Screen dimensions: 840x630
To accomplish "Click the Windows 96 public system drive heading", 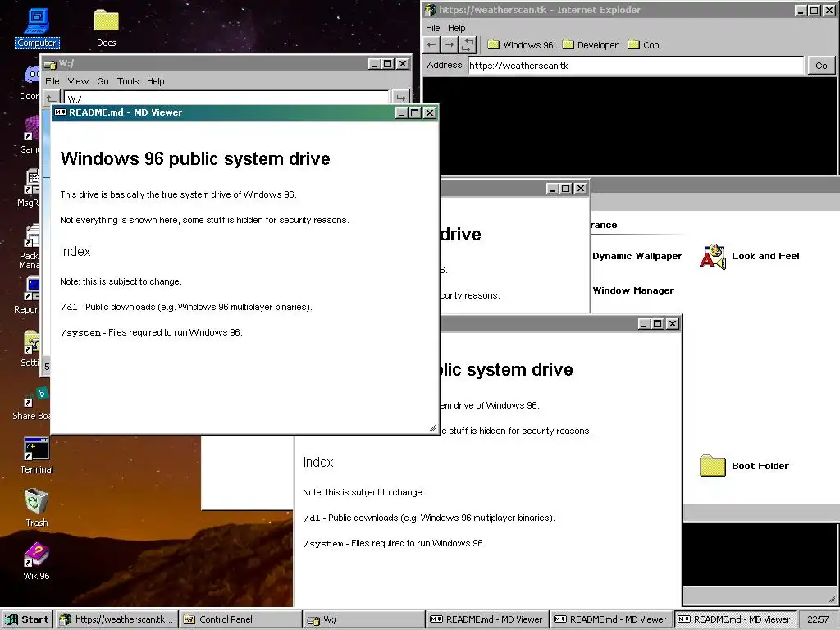I will coord(195,158).
